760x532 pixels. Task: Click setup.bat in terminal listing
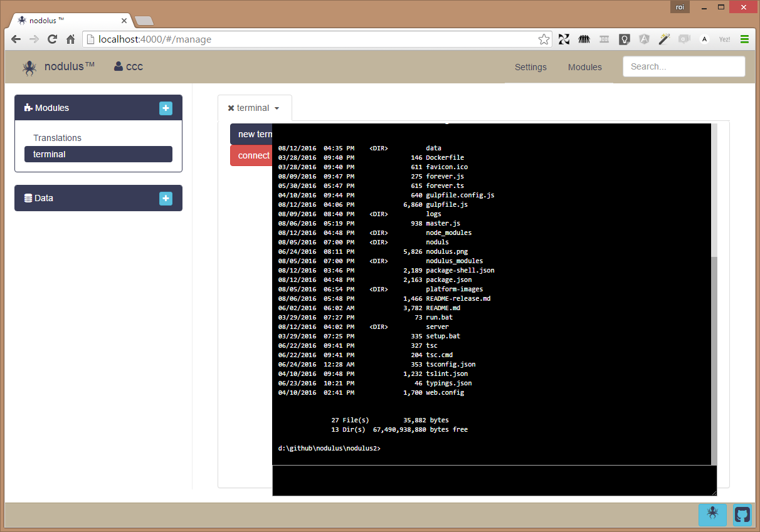[x=443, y=336]
